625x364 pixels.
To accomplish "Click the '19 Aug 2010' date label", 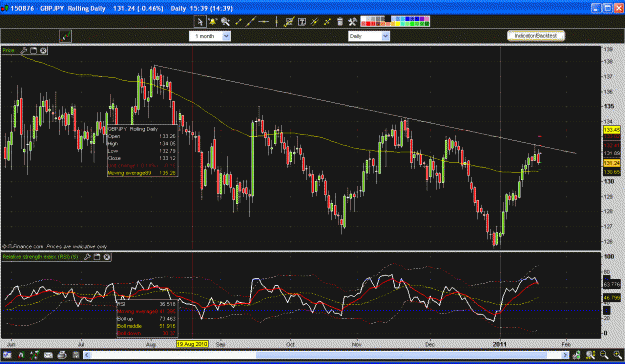I will point(192,344).
